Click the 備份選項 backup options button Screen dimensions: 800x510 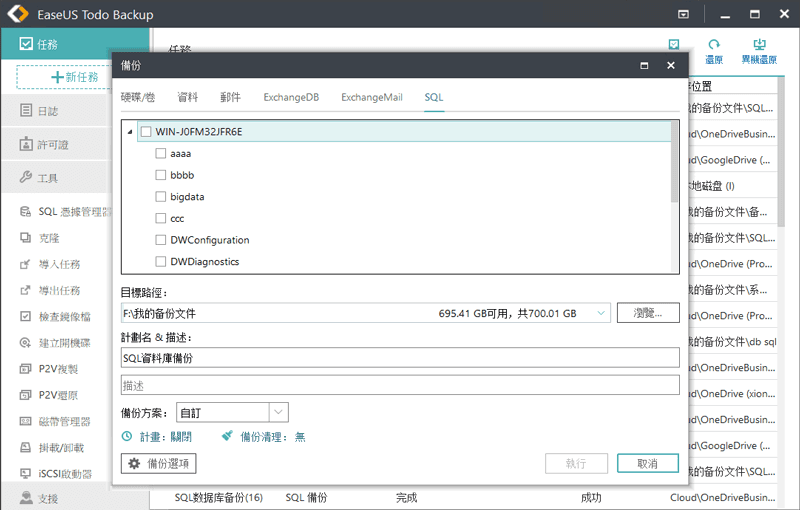coord(158,463)
